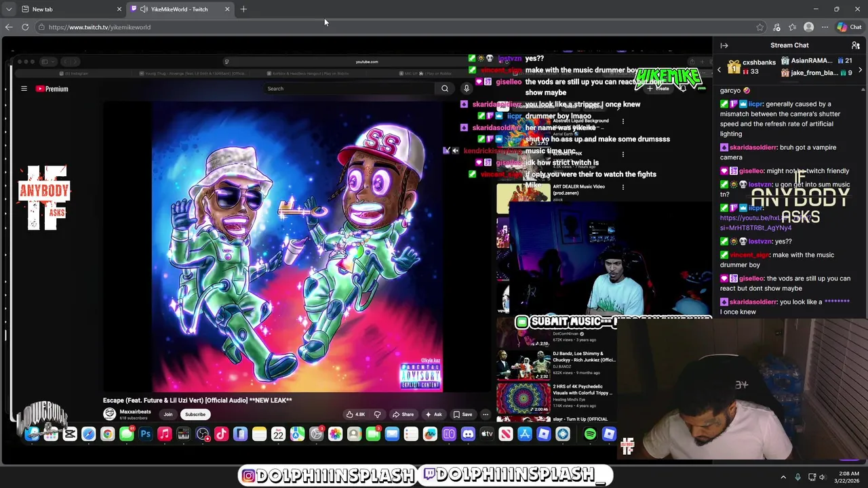Open Safari in the dock

coord(89,434)
